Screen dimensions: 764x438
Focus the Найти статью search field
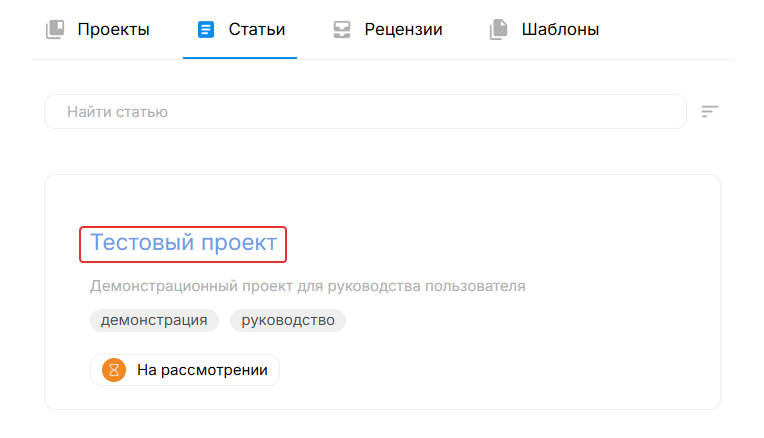coord(365,112)
